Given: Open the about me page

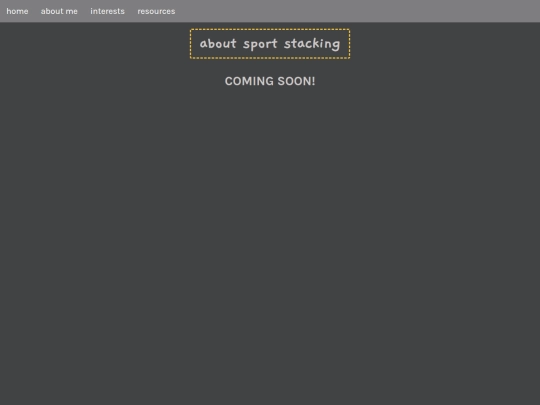Looking at the screenshot, I should (59, 11).
